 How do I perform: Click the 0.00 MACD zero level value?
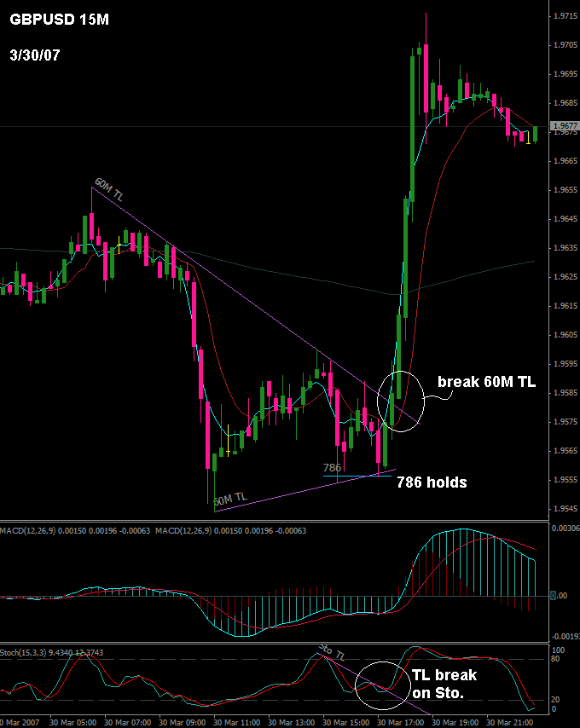560,596
